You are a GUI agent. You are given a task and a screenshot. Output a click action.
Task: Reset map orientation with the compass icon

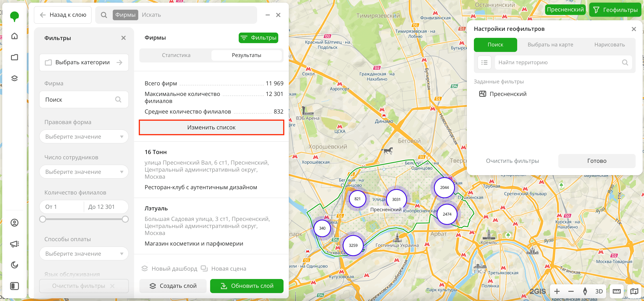(x=585, y=292)
